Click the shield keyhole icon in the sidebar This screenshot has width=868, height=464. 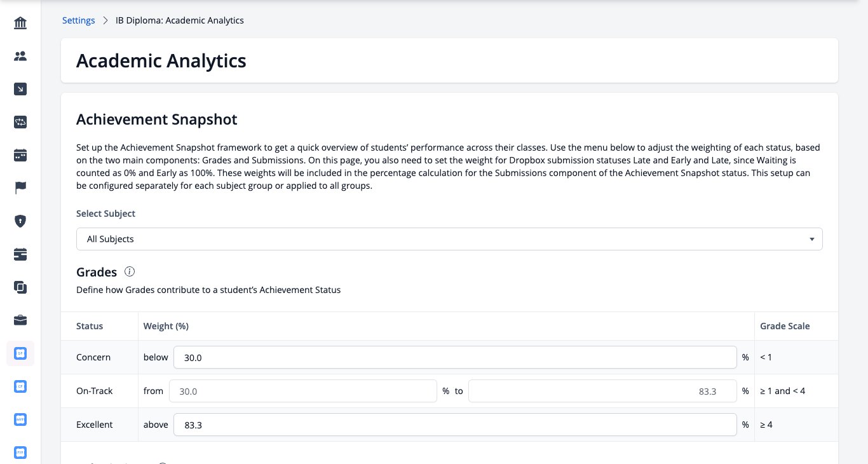tap(20, 221)
